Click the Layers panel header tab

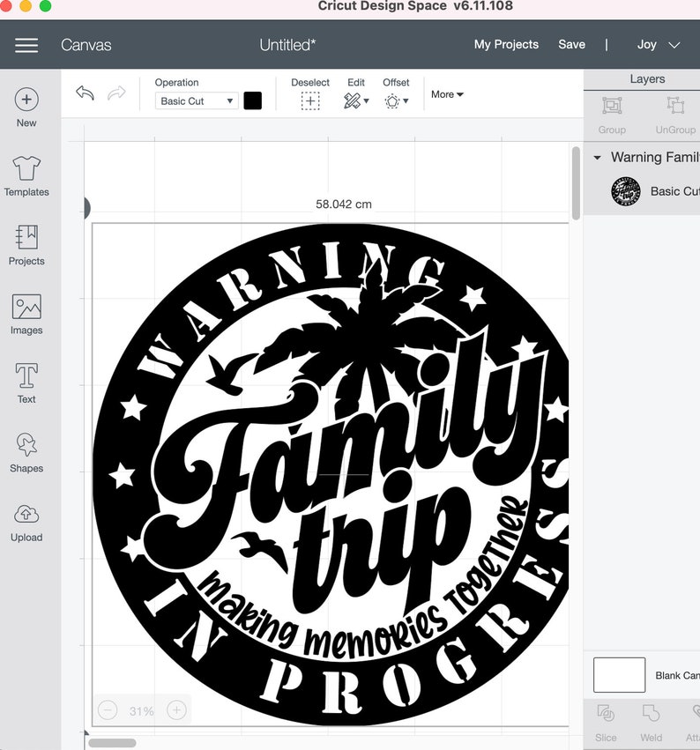coord(647,79)
